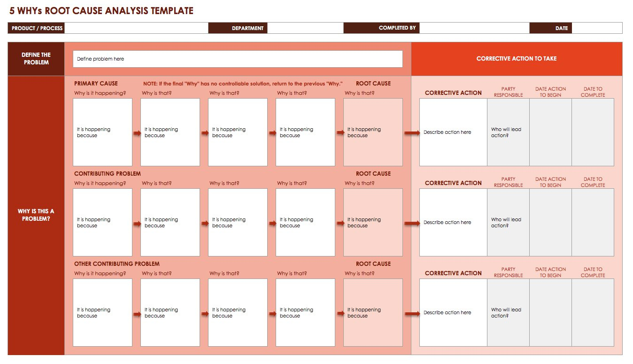Click arrow between first and second Primary Cause boxes

coord(137,133)
